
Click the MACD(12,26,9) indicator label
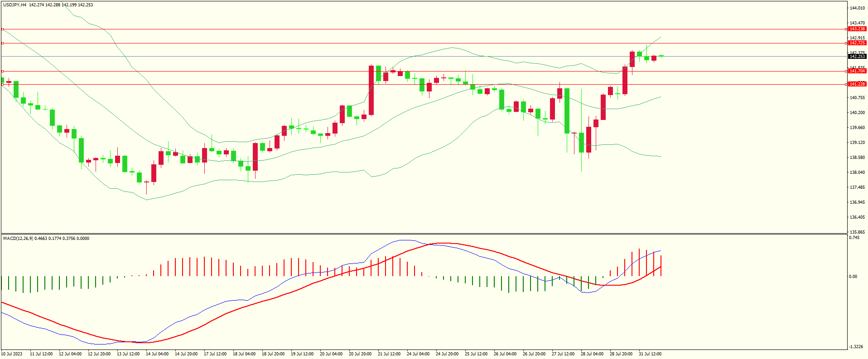[18, 239]
